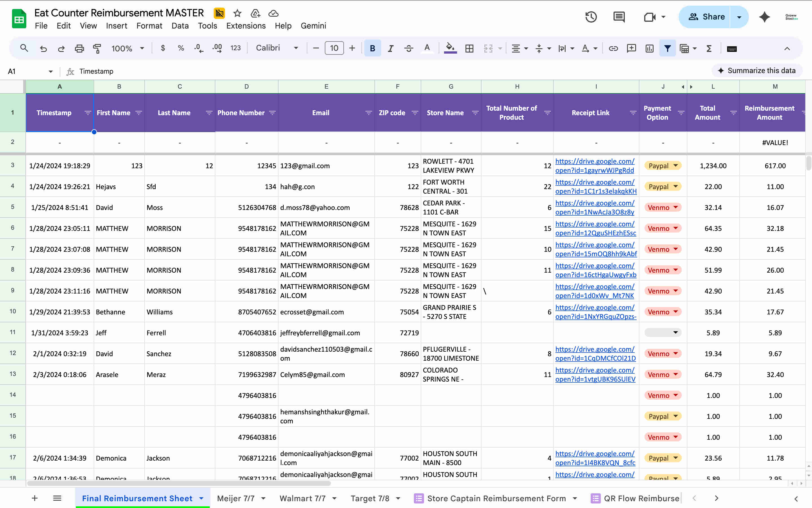Toggle bold formatting

coord(372,48)
